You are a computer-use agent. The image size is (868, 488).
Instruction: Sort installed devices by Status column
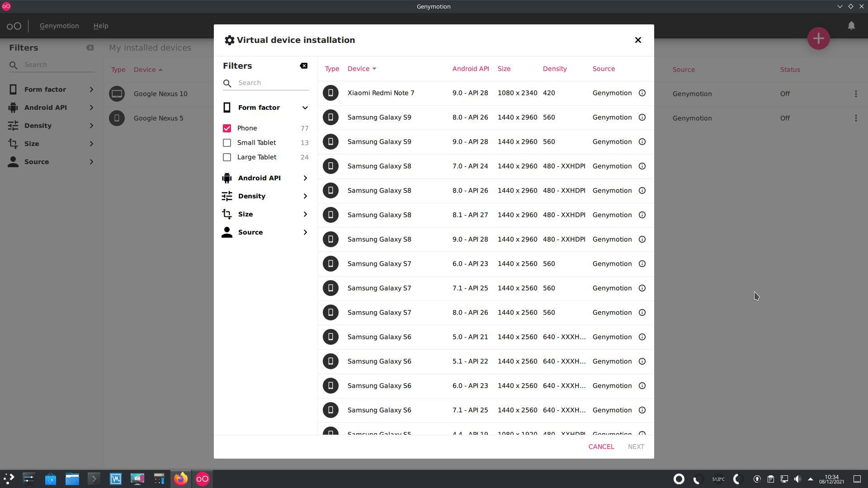[x=790, y=70]
